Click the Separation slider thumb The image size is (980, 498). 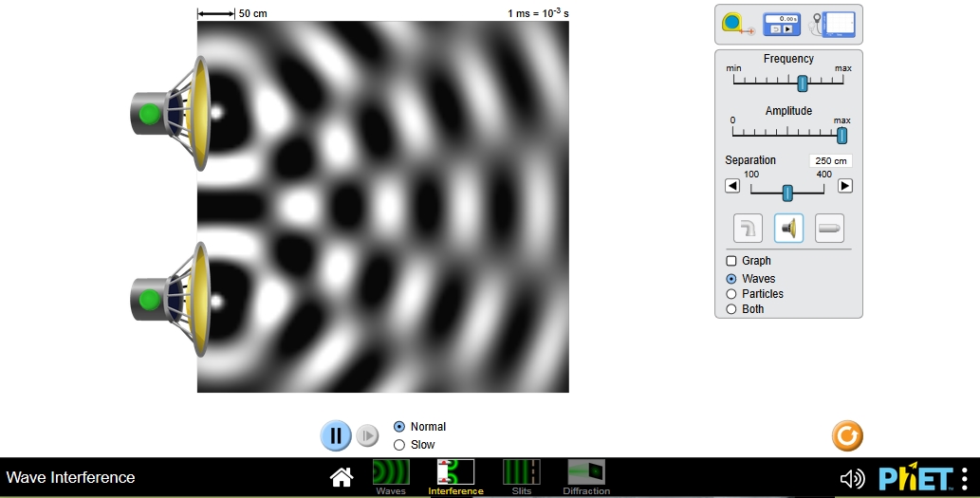click(787, 194)
